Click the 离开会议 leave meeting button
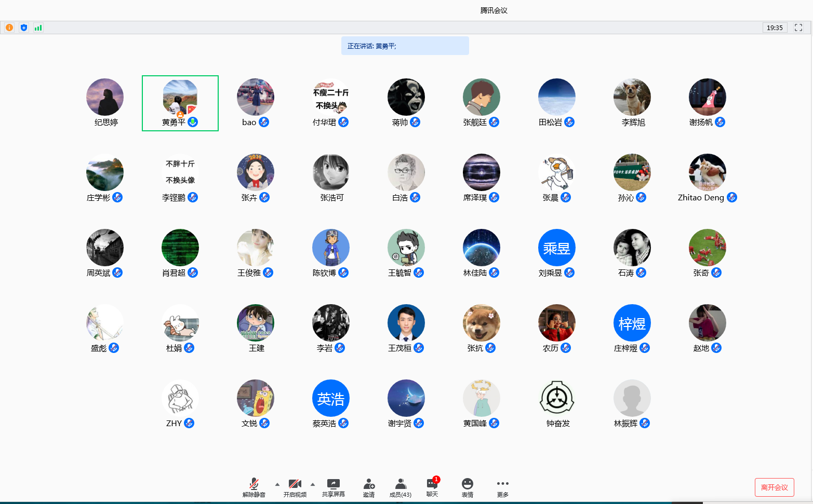 coord(774,487)
